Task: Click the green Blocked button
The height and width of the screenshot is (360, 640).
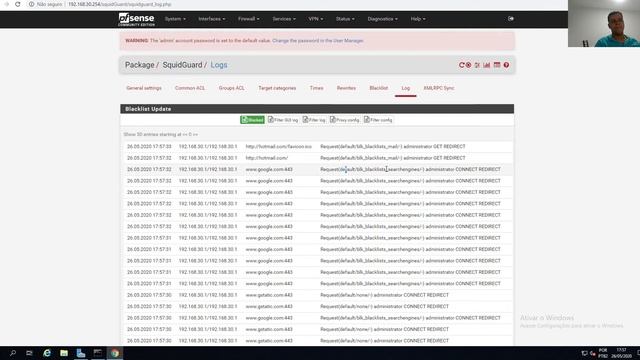Action: coord(252,120)
